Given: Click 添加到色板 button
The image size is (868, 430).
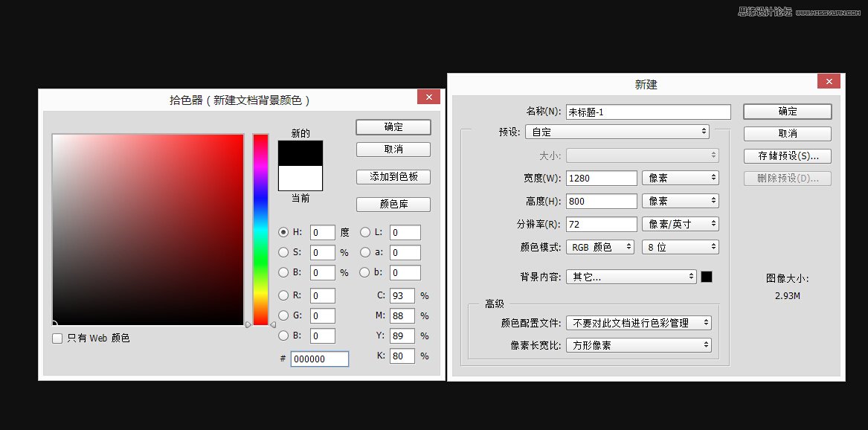Looking at the screenshot, I should [x=393, y=177].
